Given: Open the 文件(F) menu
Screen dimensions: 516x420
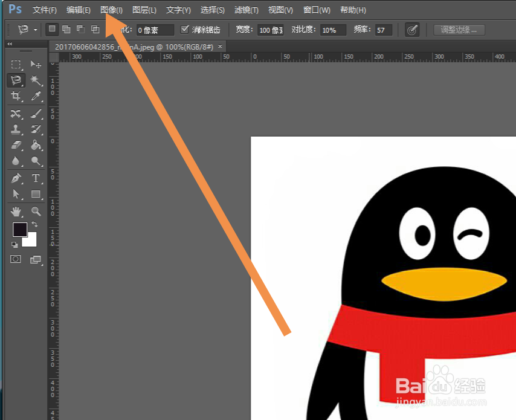Looking at the screenshot, I should pos(45,10).
